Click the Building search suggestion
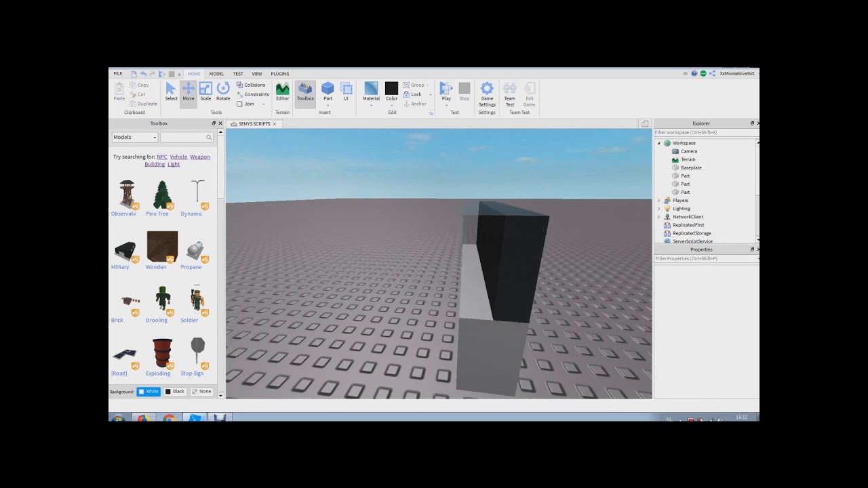Viewport: 868px width, 488px height. pos(155,164)
